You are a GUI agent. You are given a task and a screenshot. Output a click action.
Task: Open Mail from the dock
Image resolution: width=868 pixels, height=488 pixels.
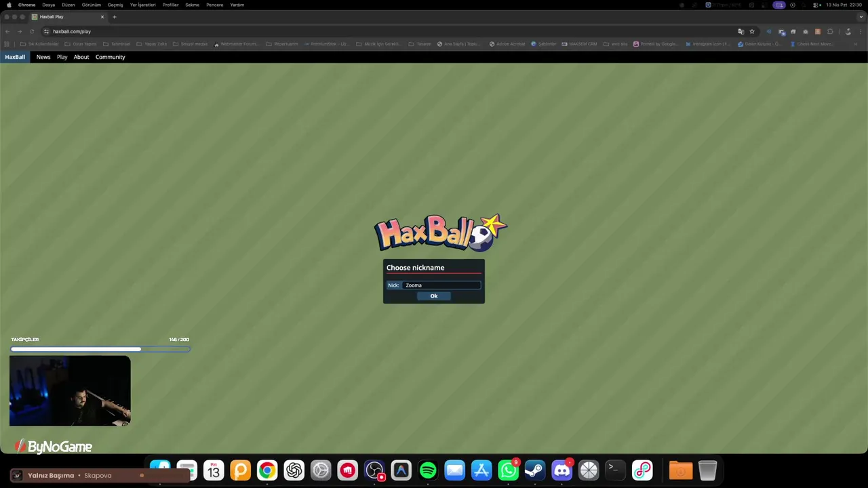tap(455, 470)
